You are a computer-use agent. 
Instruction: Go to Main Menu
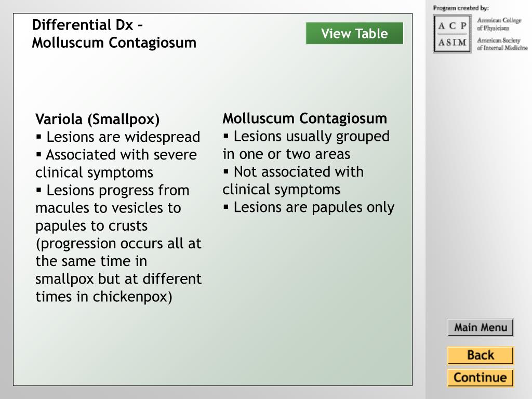pos(481,327)
